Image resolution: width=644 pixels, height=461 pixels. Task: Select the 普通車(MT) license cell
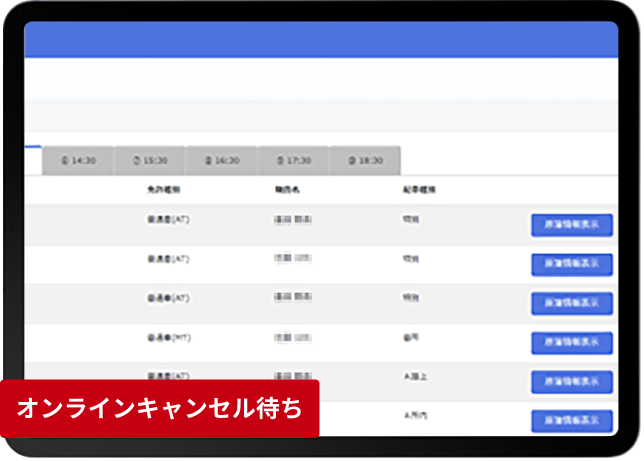pos(168,338)
